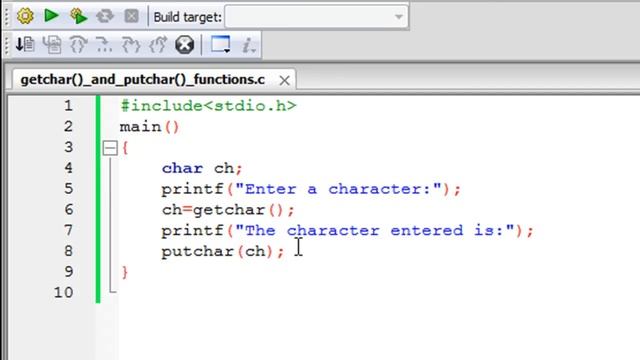640x360 pixels.
Task: Click the main() text on line 2
Action: 149,127
